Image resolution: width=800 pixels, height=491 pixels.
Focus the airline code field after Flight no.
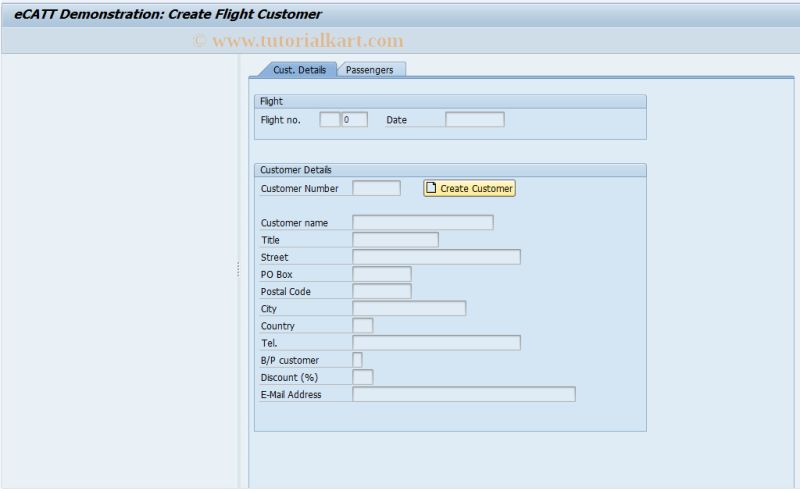[x=330, y=120]
